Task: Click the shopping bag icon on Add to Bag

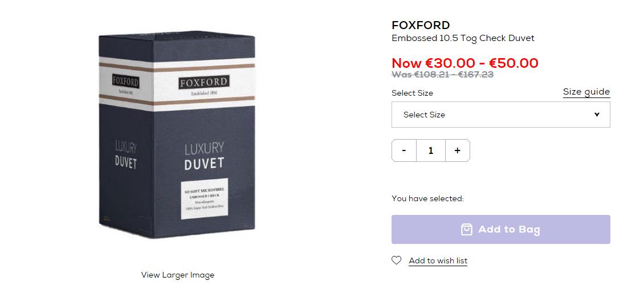Action: coord(467,229)
